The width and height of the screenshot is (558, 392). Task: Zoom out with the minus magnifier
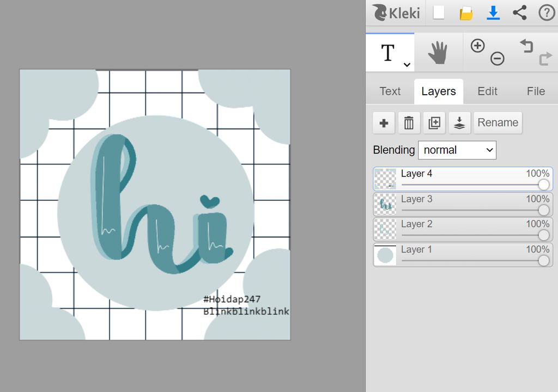tap(497, 58)
